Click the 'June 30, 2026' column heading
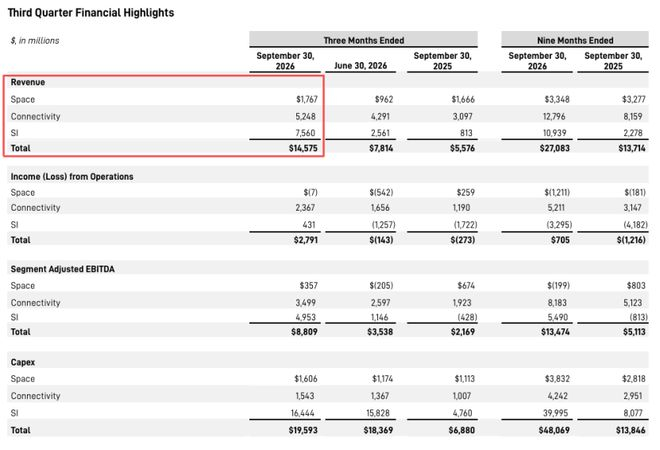 click(360, 66)
